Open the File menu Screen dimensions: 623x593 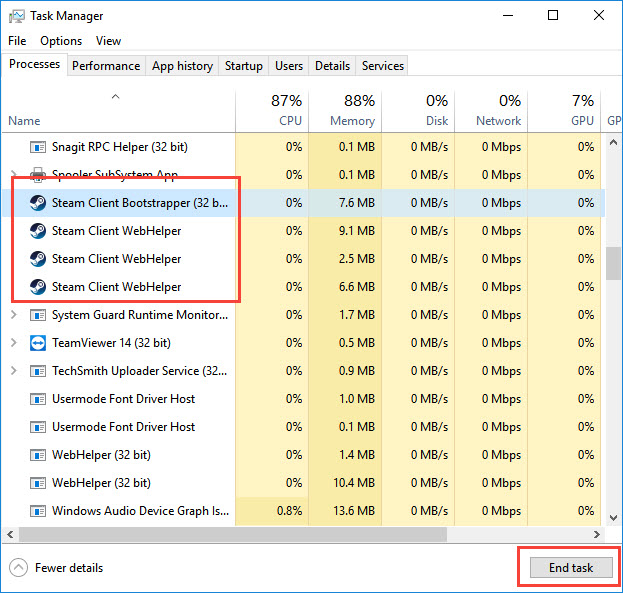point(17,41)
